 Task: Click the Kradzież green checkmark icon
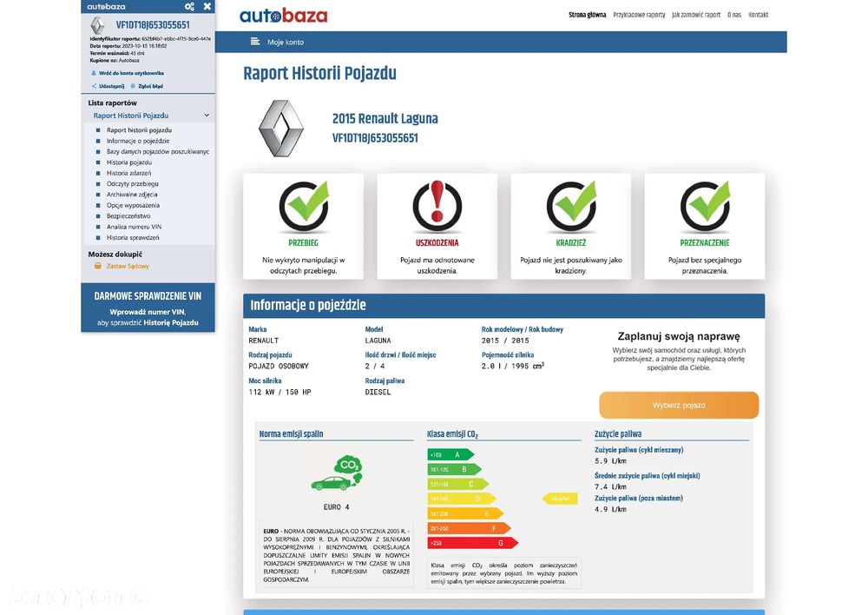[x=571, y=206]
